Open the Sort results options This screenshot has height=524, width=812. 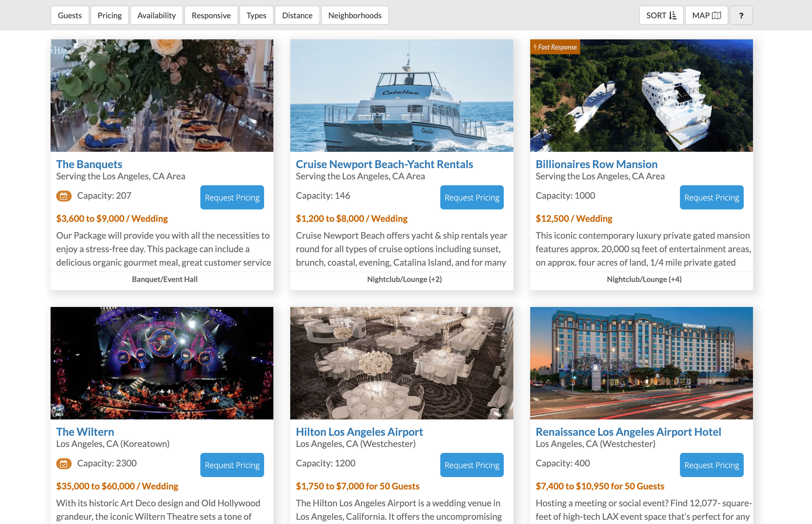coord(661,15)
